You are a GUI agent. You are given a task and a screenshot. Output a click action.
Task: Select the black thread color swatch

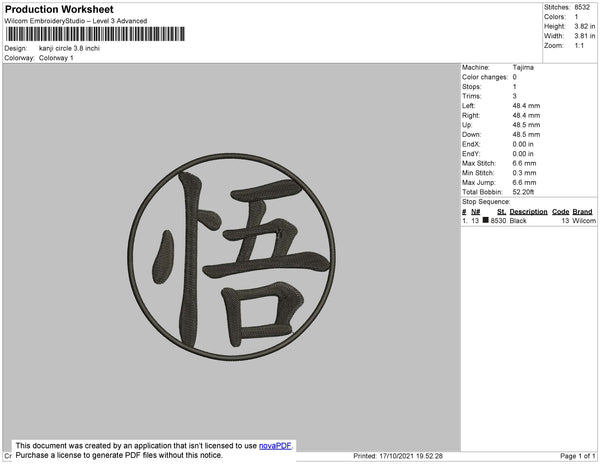point(486,220)
